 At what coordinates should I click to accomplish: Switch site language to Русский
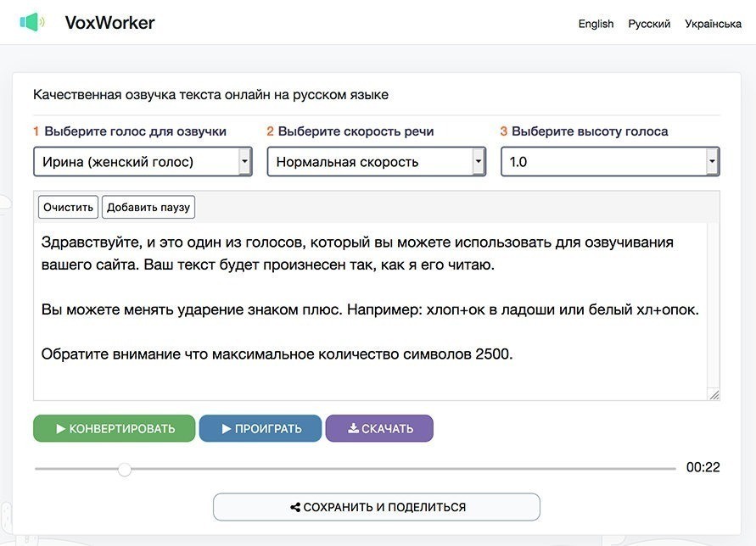point(649,24)
